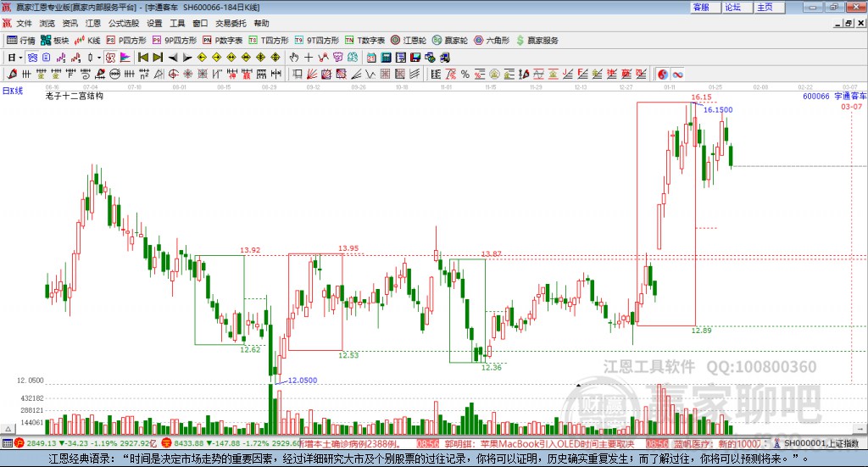Click scroll-up arrow at chart bottom-left
This screenshot has height=467, width=868.
coord(8,429)
